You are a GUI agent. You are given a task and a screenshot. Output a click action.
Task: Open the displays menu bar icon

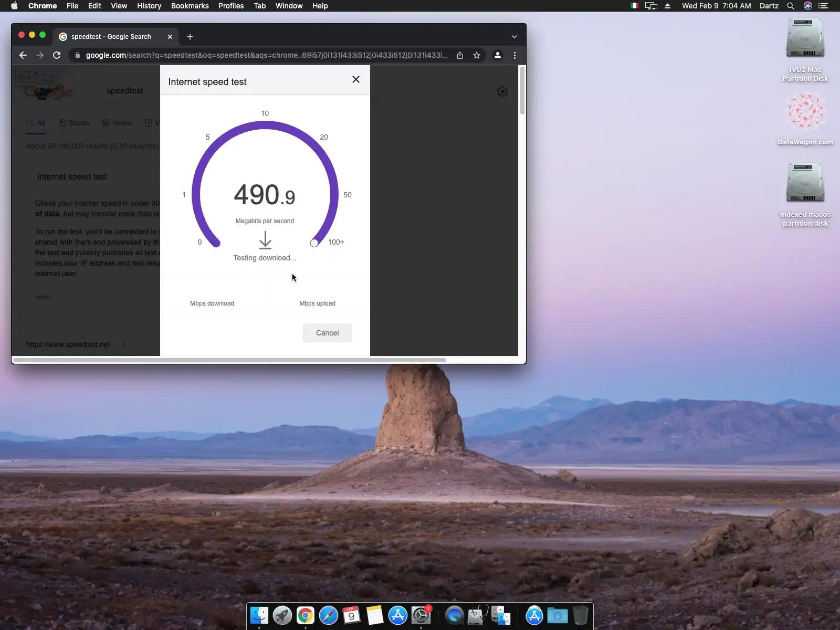coord(651,6)
